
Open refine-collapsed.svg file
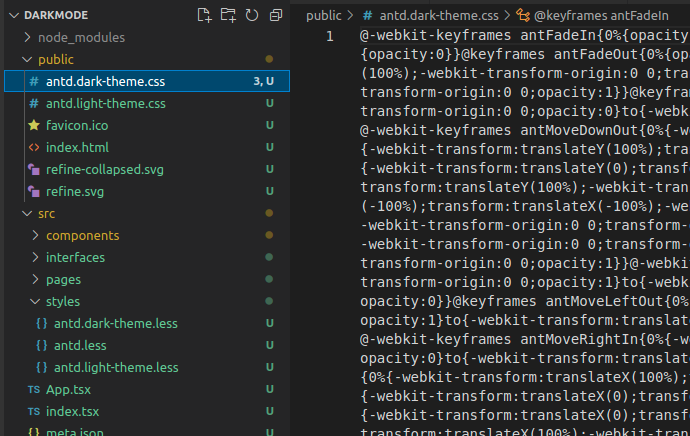[147, 169]
